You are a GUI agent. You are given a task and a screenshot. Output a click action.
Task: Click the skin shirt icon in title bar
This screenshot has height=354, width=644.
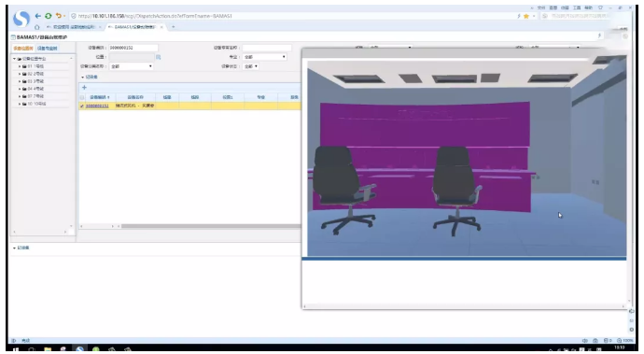click(600, 7)
